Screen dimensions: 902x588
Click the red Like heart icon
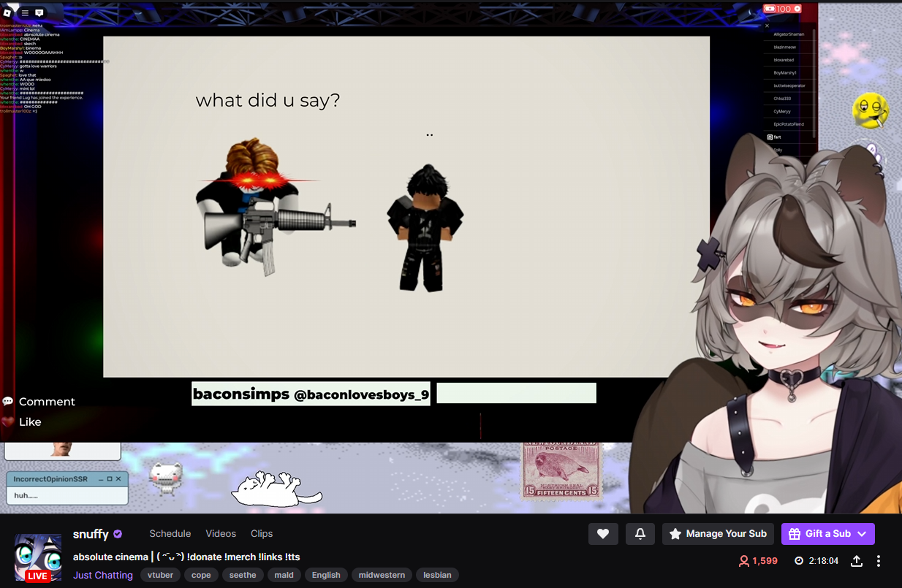[8, 421]
